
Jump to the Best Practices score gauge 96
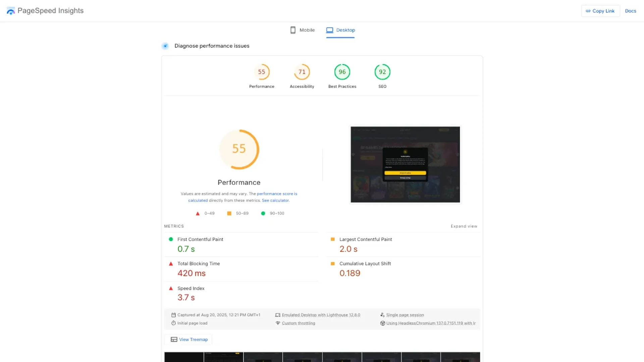[x=342, y=72]
